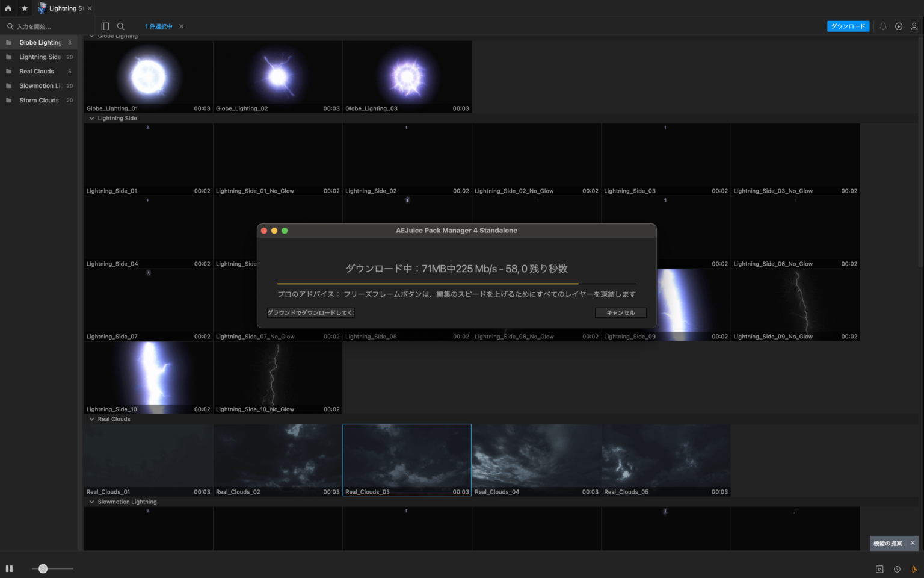Screen dimensions: 924x578
Task: Toggle the sidebar panel layout icon
Action: click(x=105, y=26)
